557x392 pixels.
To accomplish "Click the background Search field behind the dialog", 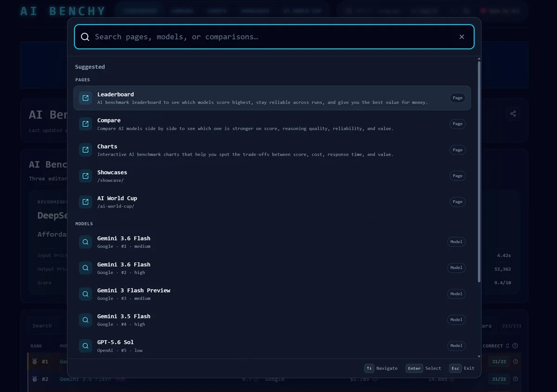I will coord(46,326).
